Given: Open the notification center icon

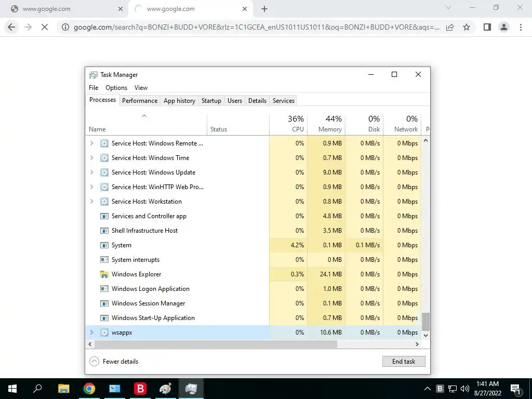Looking at the screenshot, I should [x=516, y=389].
